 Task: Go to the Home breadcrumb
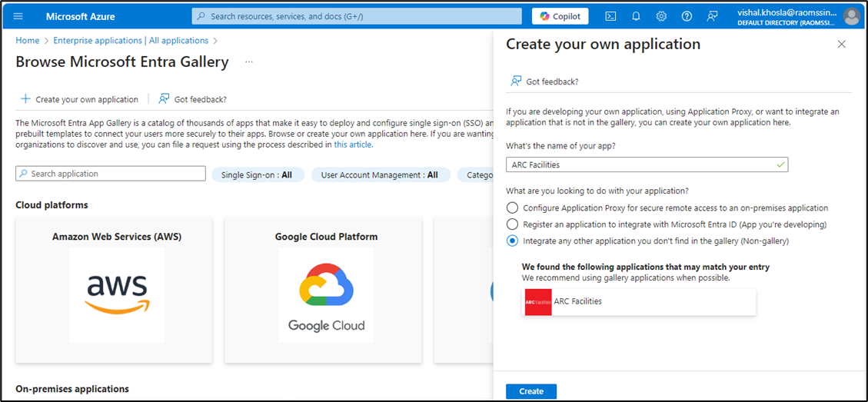point(28,41)
